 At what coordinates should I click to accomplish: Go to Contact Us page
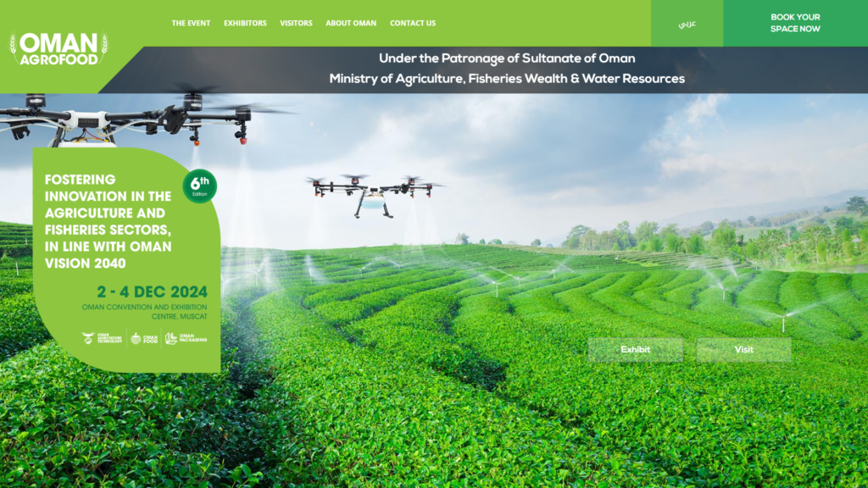pyautogui.click(x=413, y=23)
